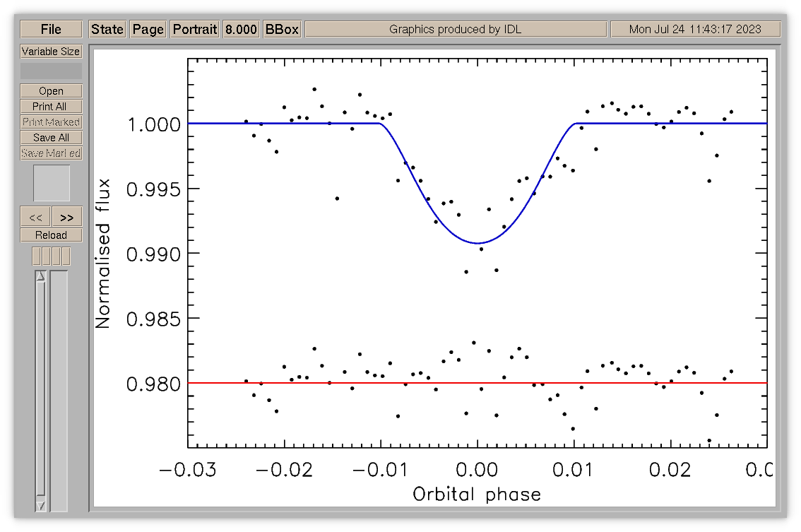Go to next page with >> button
This screenshot has width=801, height=532.
(x=67, y=217)
